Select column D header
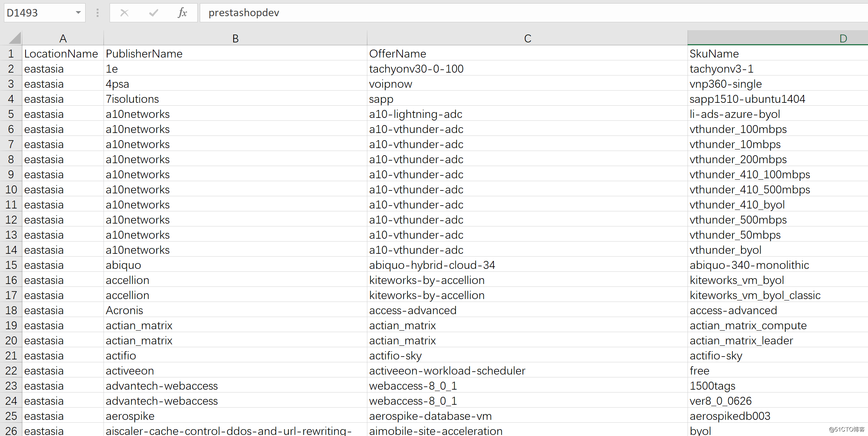 coord(778,38)
